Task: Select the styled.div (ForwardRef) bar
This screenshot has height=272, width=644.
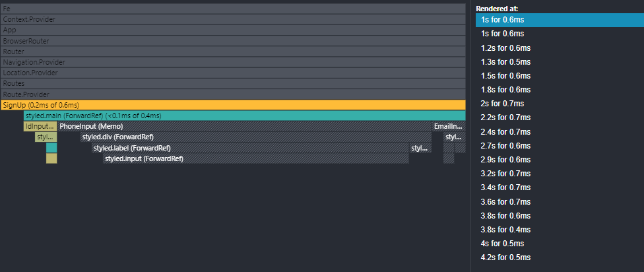Action: pyautogui.click(x=255, y=137)
